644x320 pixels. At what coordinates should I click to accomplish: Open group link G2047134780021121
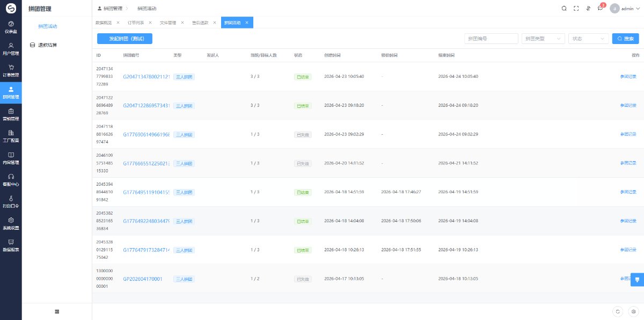click(x=147, y=76)
